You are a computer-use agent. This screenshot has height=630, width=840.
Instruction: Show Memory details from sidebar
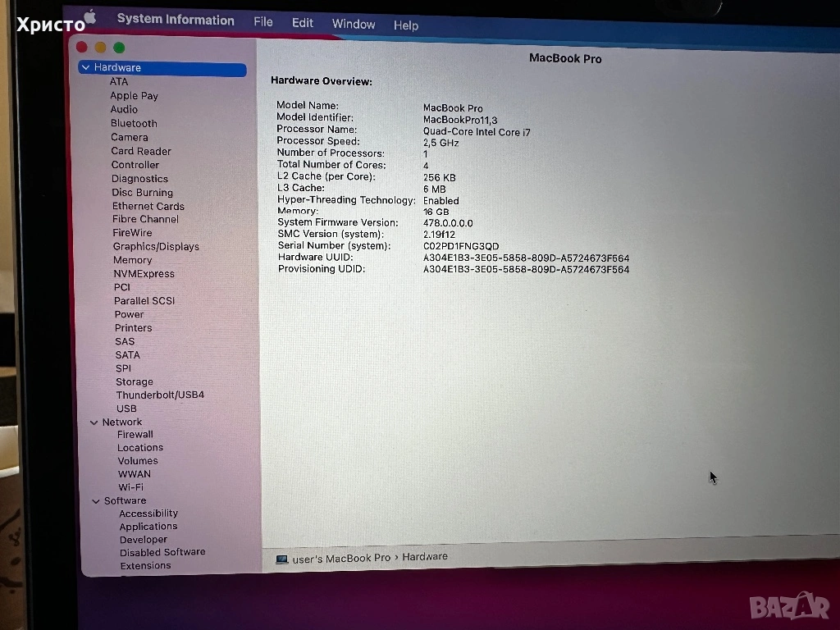(132, 260)
